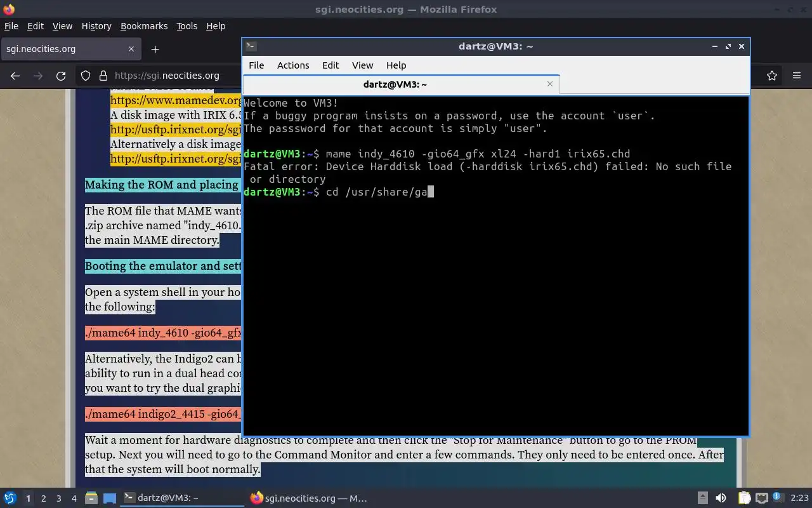Close the terminal window
The width and height of the screenshot is (812, 508).
coord(741,46)
